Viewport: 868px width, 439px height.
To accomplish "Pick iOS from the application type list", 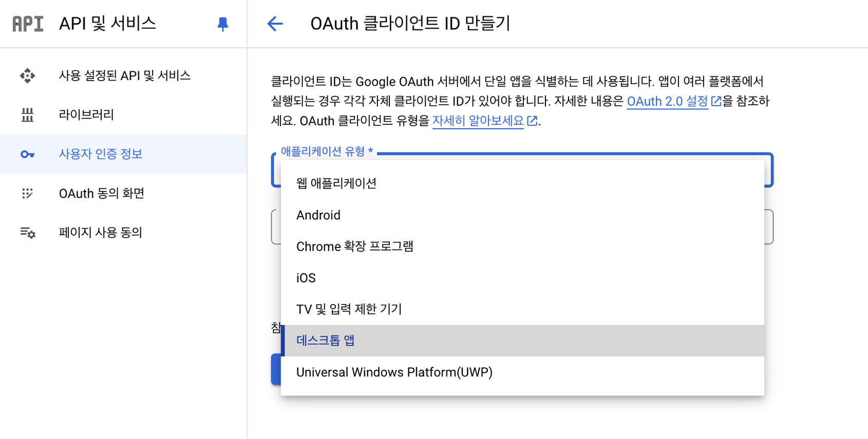I will pos(306,278).
